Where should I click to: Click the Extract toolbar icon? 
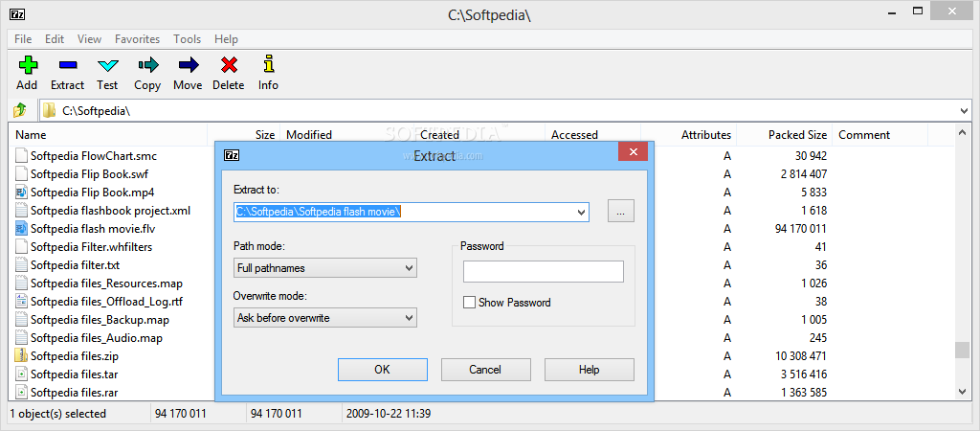(68, 64)
